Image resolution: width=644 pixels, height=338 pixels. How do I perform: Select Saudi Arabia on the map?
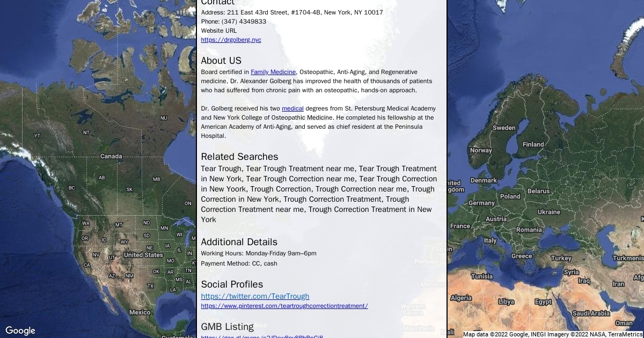coord(591,313)
